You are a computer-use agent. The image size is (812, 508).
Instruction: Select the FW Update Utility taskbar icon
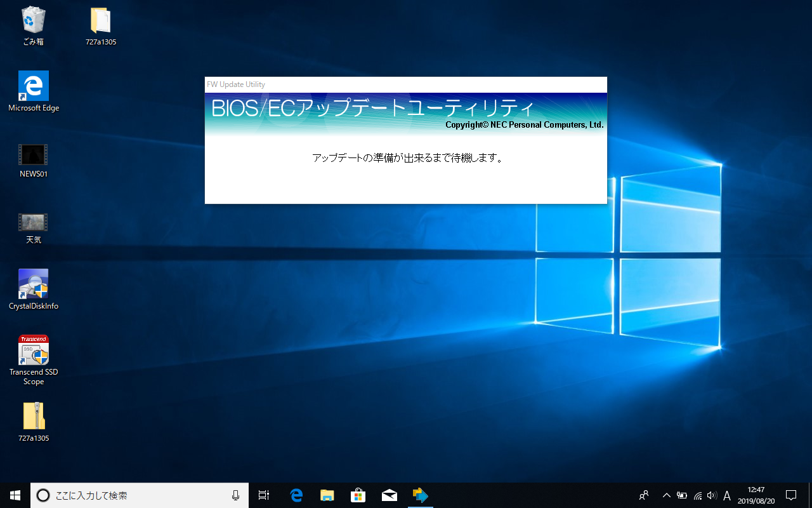420,495
